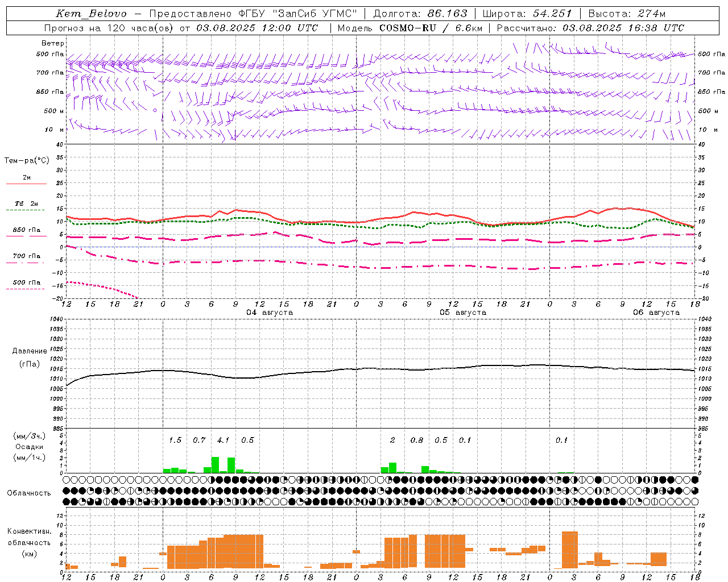Click the 05 августа date label
The height and width of the screenshot is (582, 728).
pyautogui.click(x=463, y=313)
